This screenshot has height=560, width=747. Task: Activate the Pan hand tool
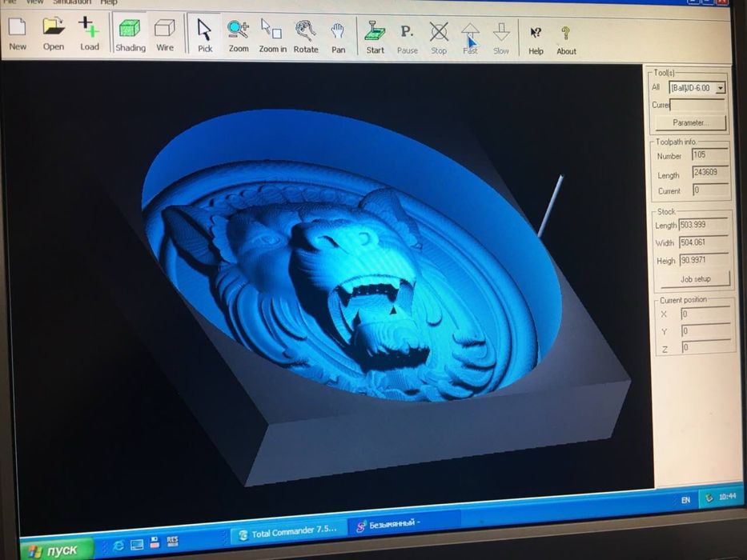click(x=338, y=37)
